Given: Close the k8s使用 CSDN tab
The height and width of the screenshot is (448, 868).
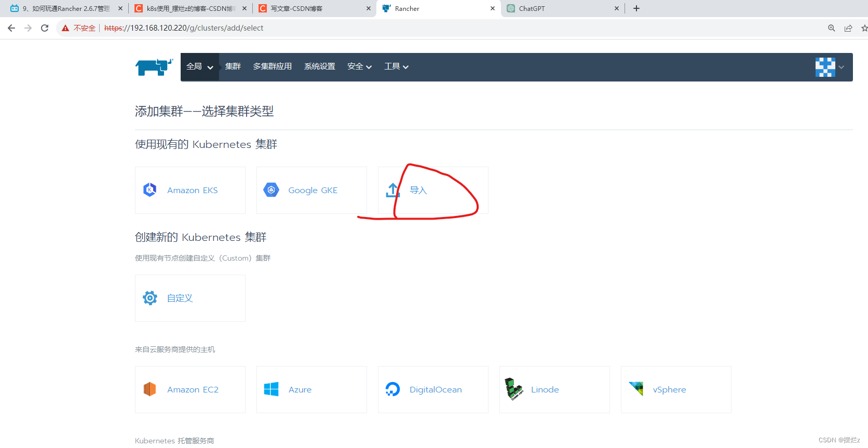Looking at the screenshot, I should 245,8.
